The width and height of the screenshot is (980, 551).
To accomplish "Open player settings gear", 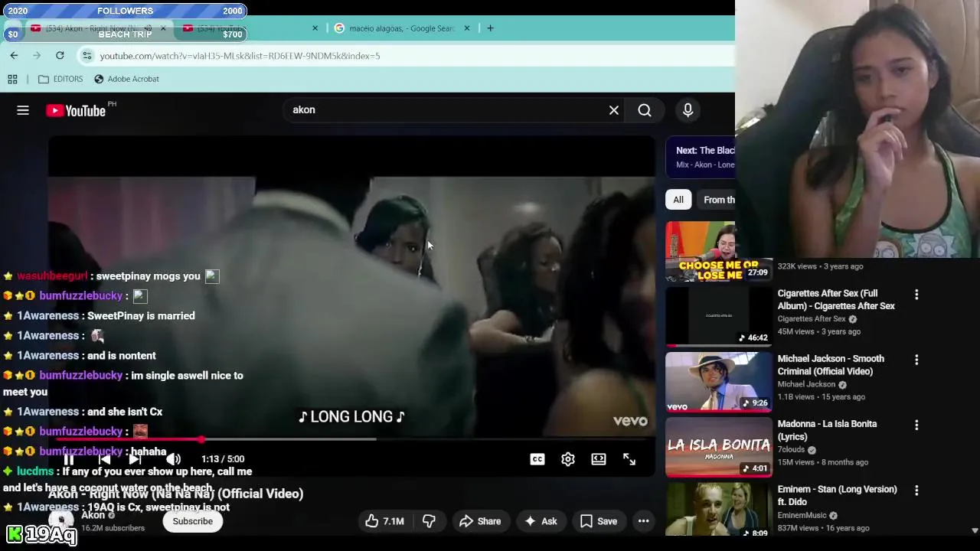I will pos(568,459).
